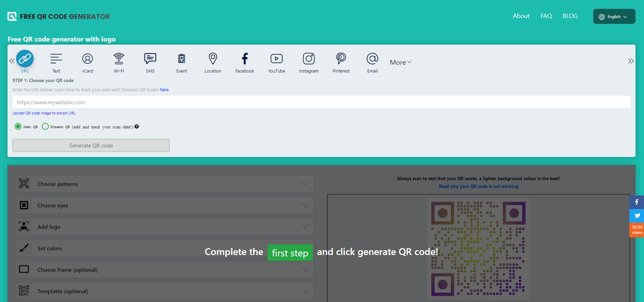The width and height of the screenshot is (644, 302).
Task: Click the Add logo person icon
Action: 24,226
